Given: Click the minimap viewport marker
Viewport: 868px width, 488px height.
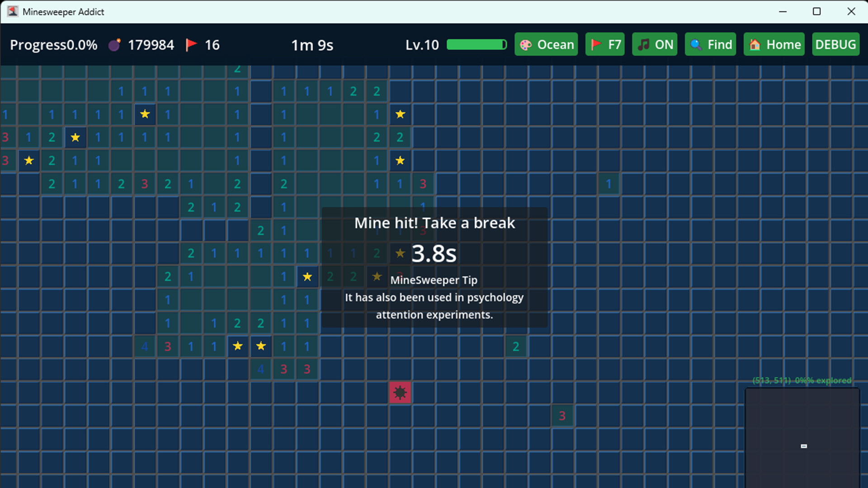Looking at the screenshot, I should (804, 446).
